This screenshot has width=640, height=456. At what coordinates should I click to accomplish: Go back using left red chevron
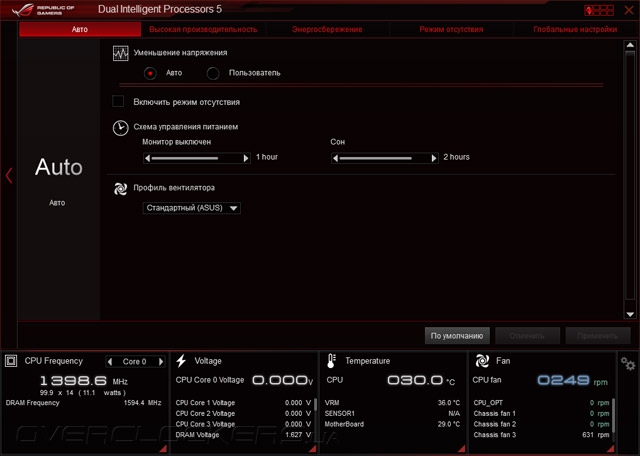point(9,176)
